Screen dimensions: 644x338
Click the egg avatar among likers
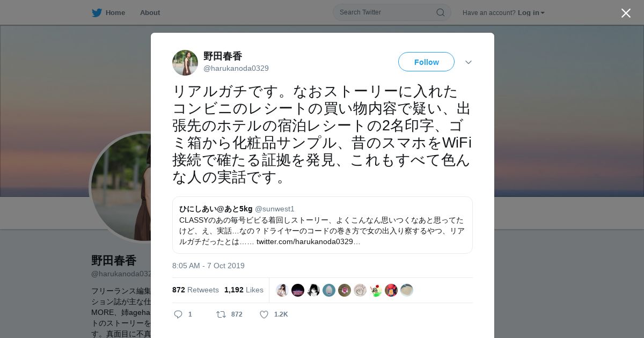click(x=329, y=290)
